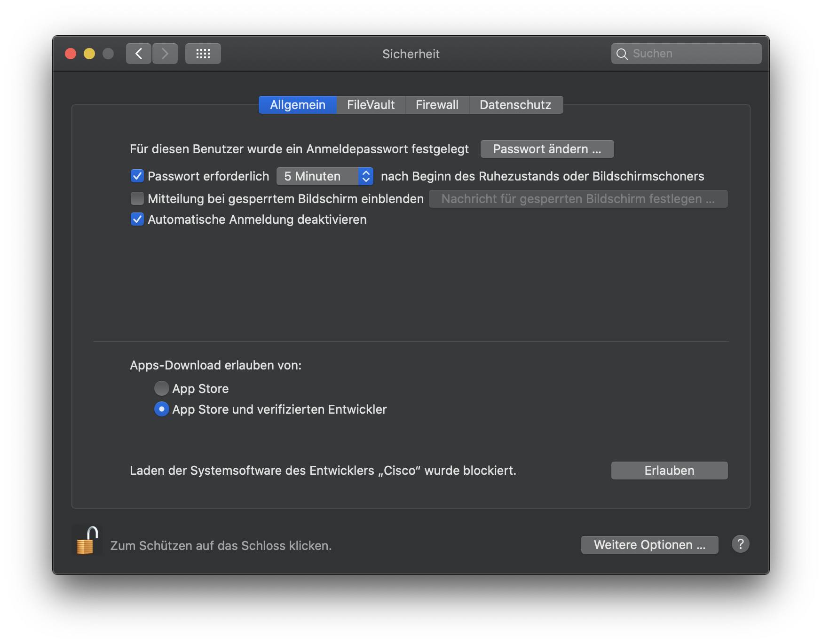Open help with the question mark button
This screenshot has height=644, width=822.
[x=740, y=544]
